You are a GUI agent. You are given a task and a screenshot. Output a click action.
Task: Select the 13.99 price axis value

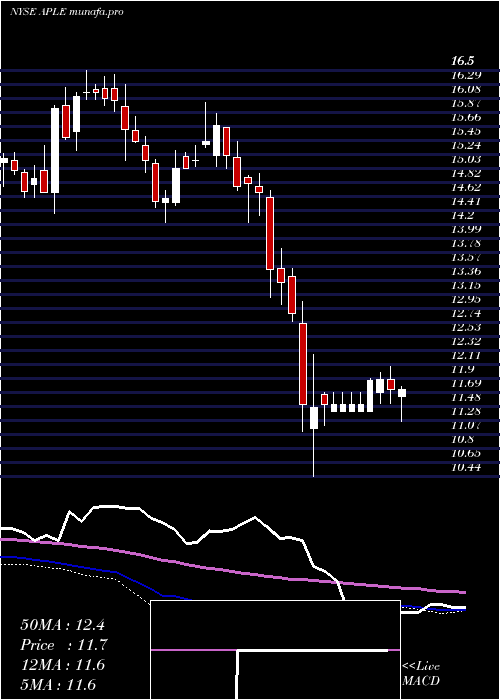(466, 229)
